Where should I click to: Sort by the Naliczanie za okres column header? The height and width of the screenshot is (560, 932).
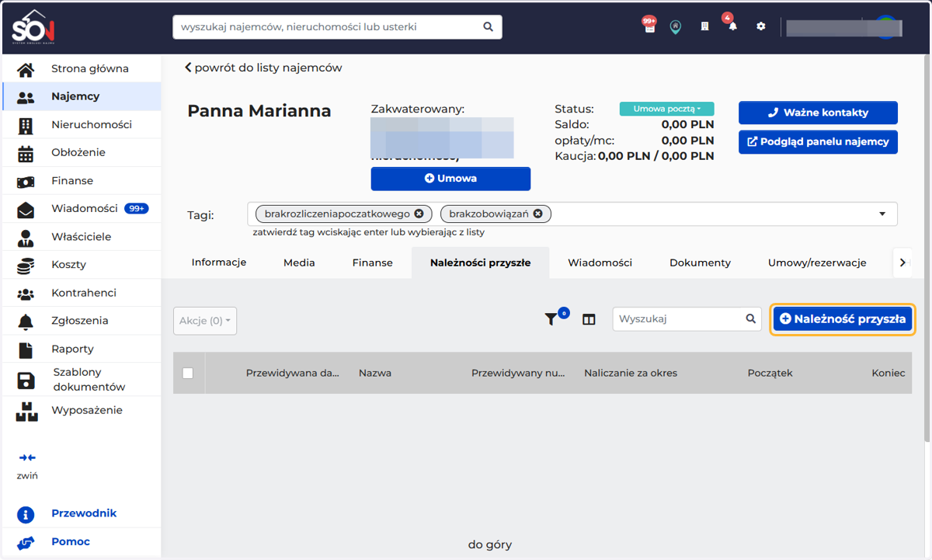click(631, 373)
